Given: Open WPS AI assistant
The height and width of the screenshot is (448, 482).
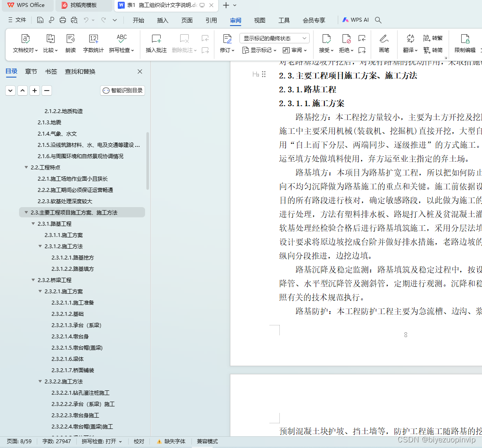Looking at the screenshot, I should click(x=356, y=19).
